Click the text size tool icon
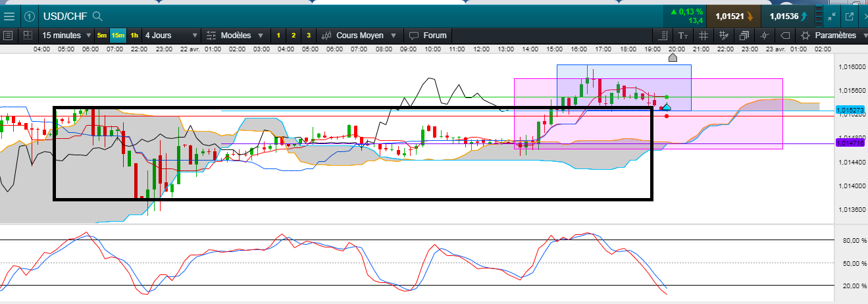Screen dimensions: 868x304 click(683, 36)
